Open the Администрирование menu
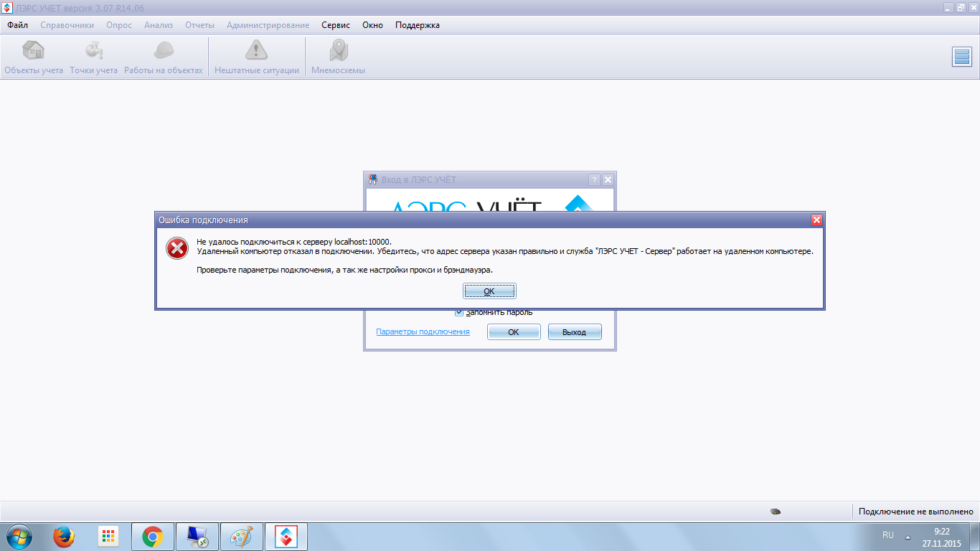Screen dimensions: 980x551 (268, 25)
